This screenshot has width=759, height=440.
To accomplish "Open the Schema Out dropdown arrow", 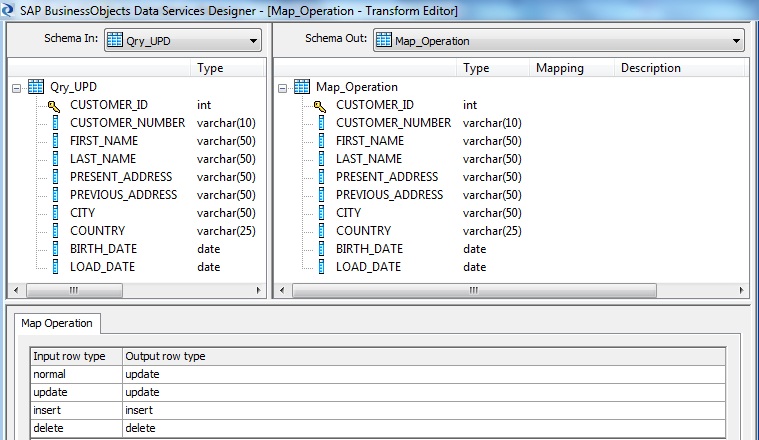I will pyautogui.click(x=736, y=41).
